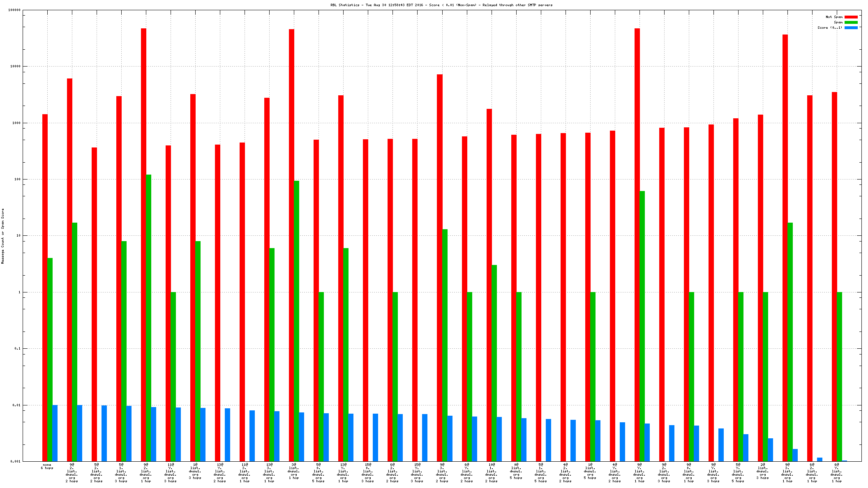The width and height of the screenshot is (868, 488).
Task: Click the "3@ list.dnswl.org 1 hop" axis label
Action: [294, 471]
